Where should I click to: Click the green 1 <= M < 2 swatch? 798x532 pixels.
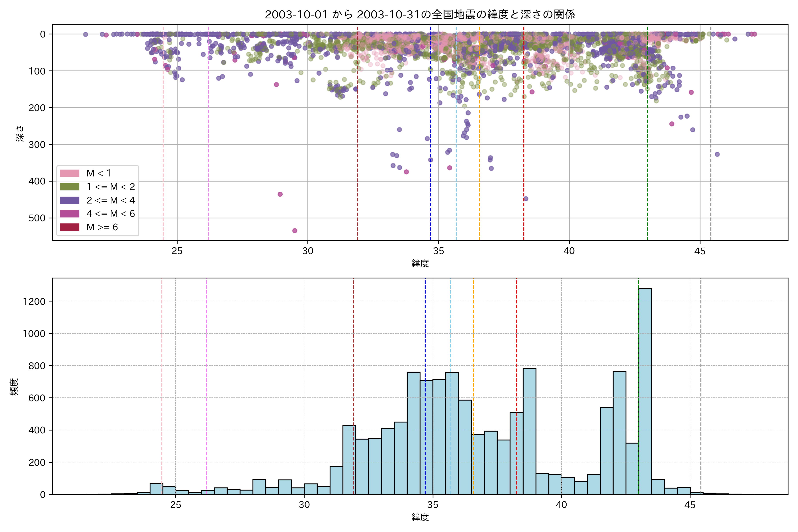(x=70, y=187)
